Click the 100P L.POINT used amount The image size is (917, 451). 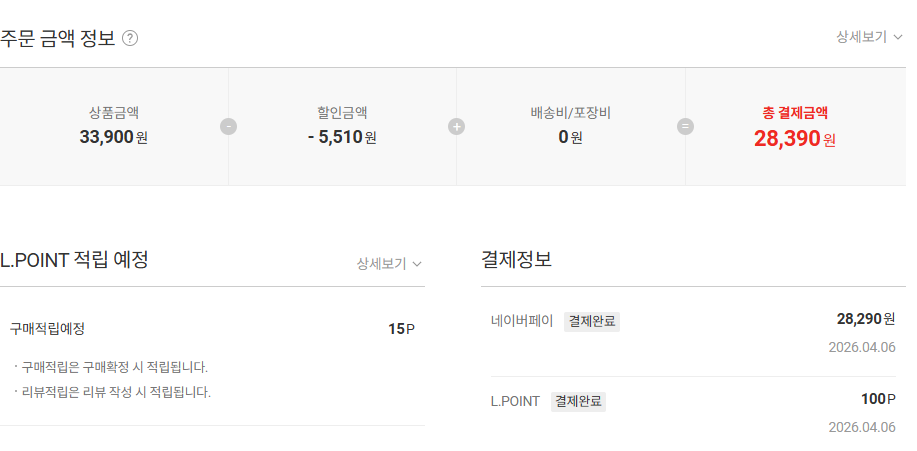click(x=877, y=399)
